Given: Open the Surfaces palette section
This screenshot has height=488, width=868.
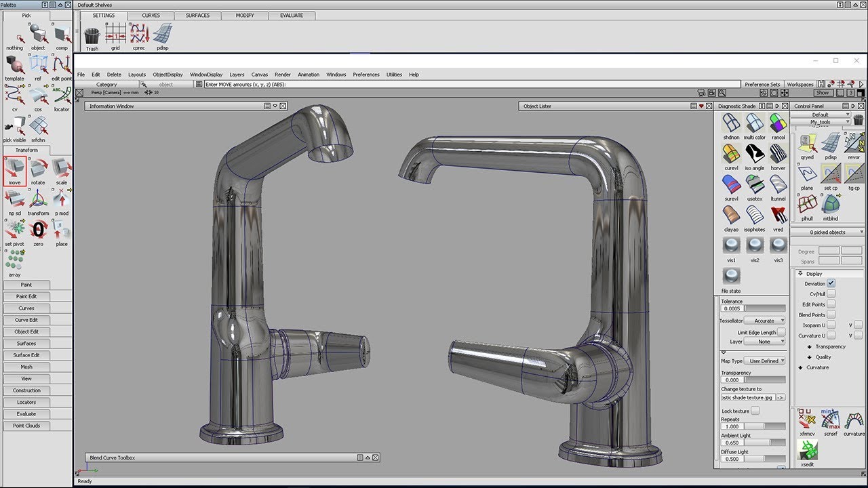Looking at the screenshot, I should (x=26, y=344).
